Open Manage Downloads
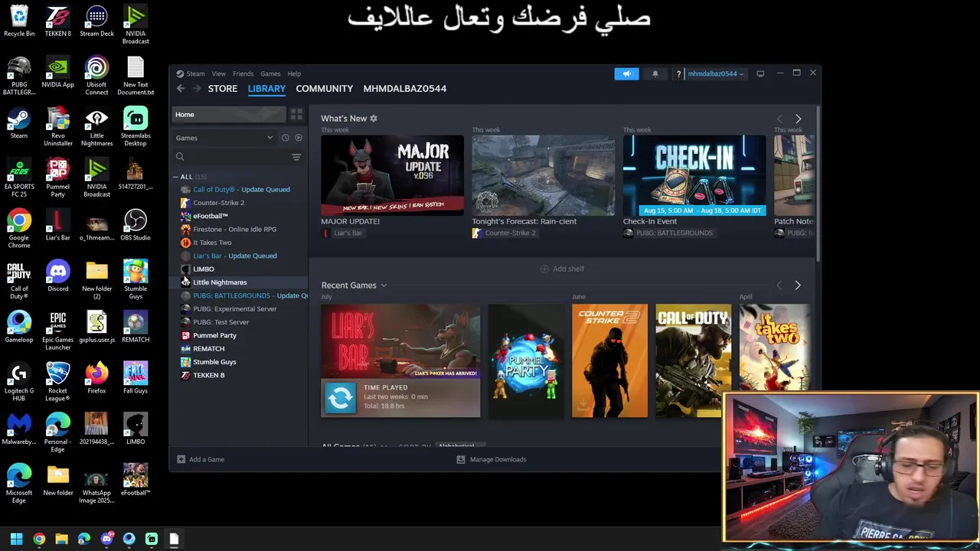980x551 pixels. [x=491, y=459]
